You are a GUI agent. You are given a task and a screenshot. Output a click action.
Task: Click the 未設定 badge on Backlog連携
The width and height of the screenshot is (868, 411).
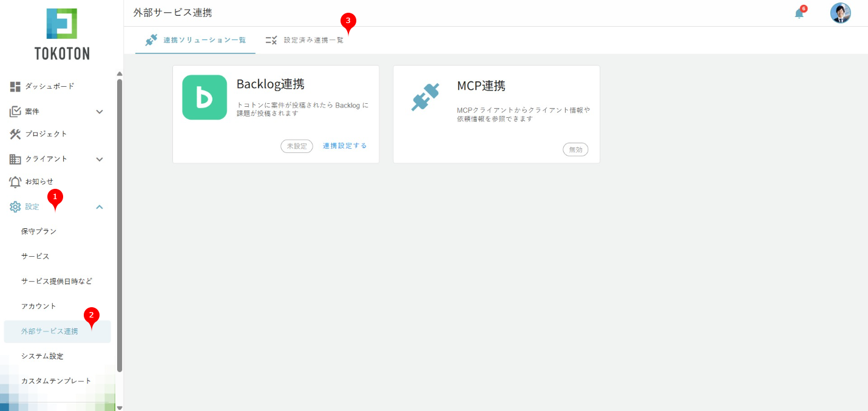click(x=297, y=146)
